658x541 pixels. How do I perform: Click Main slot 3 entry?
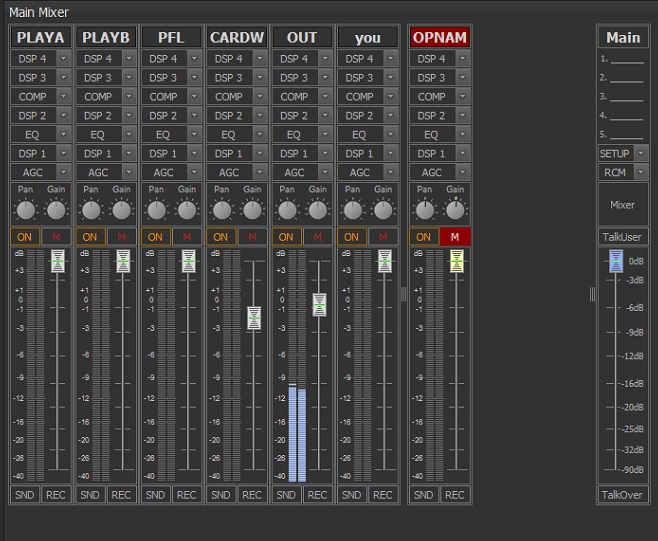coord(623,97)
